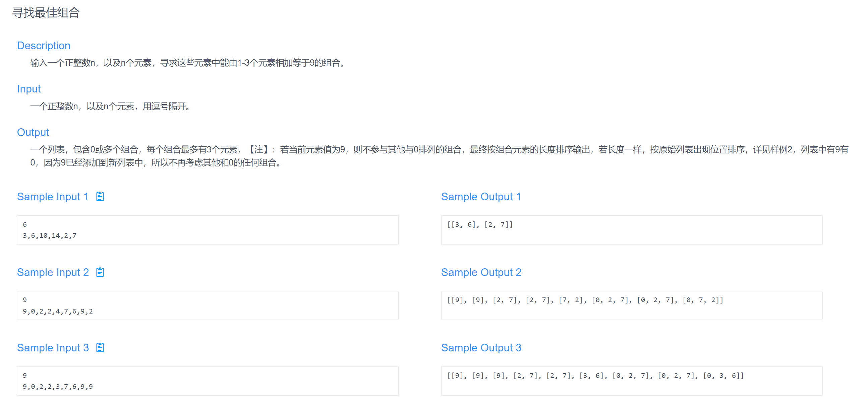
Task: Click the Sample Output 1 heading
Action: pos(481,197)
